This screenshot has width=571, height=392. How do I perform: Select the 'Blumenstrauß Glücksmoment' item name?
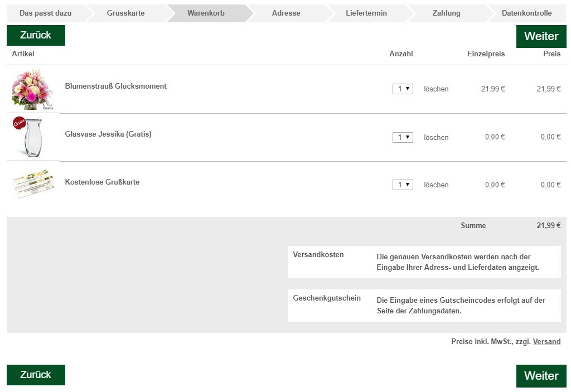(116, 86)
